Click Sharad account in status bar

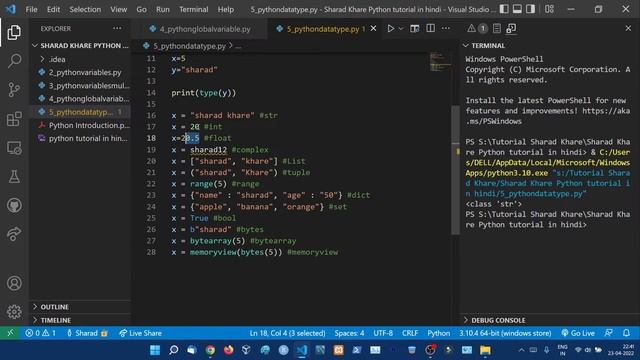click(87, 333)
